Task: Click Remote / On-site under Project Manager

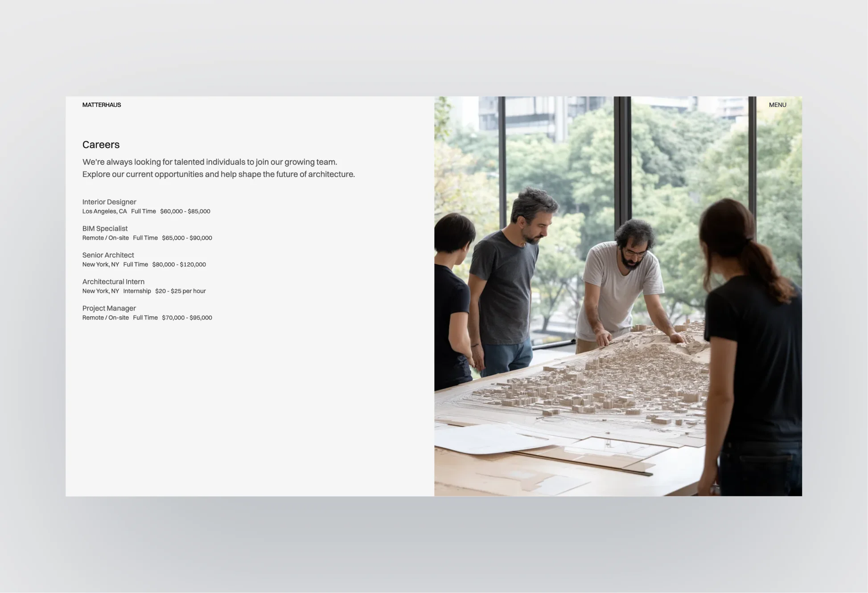Action: click(105, 318)
